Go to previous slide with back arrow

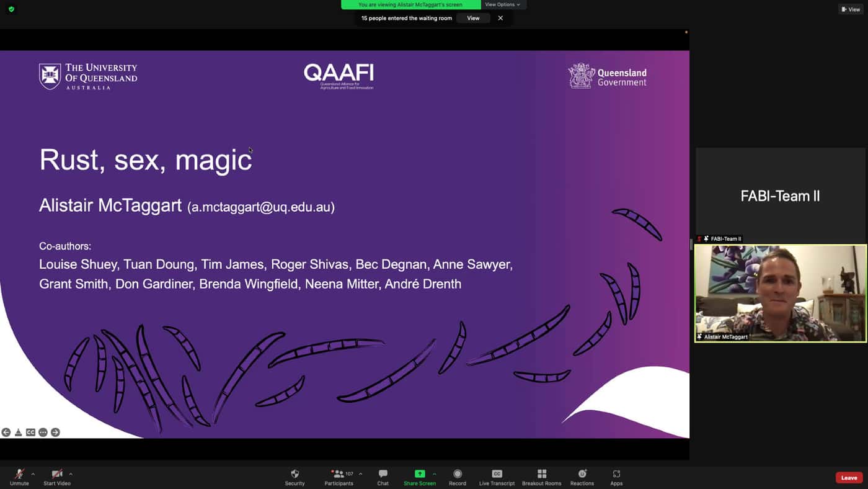point(6,433)
